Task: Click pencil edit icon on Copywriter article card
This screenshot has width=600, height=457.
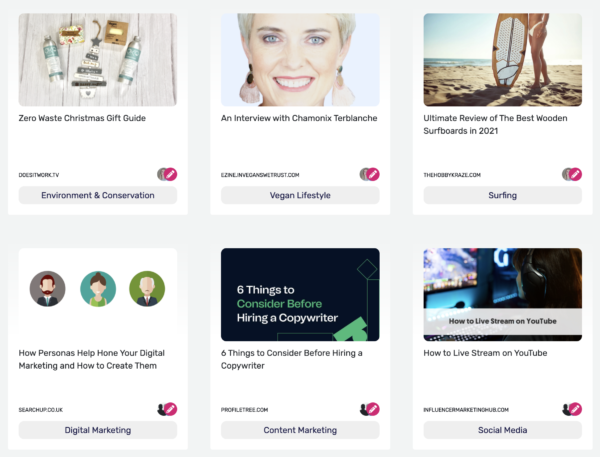Action: point(373,409)
